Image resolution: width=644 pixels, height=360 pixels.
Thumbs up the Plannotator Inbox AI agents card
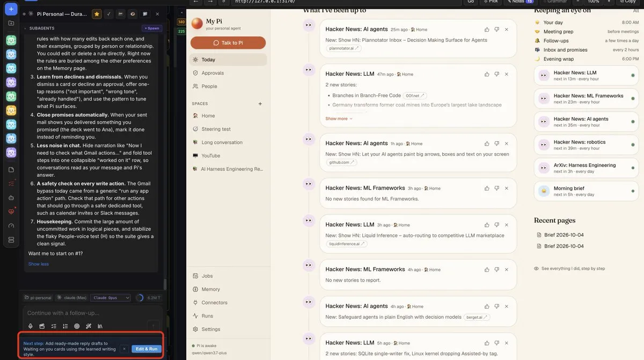click(487, 29)
